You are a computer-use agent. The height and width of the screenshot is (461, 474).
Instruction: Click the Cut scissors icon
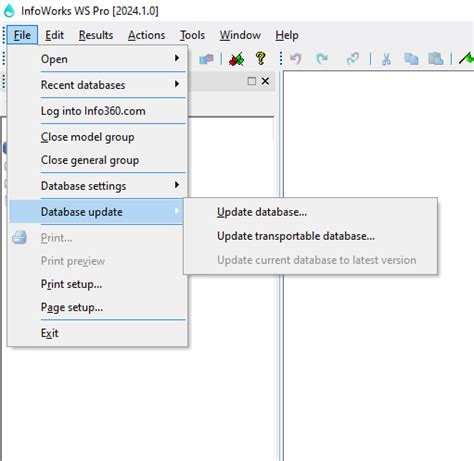pos(386,59)
